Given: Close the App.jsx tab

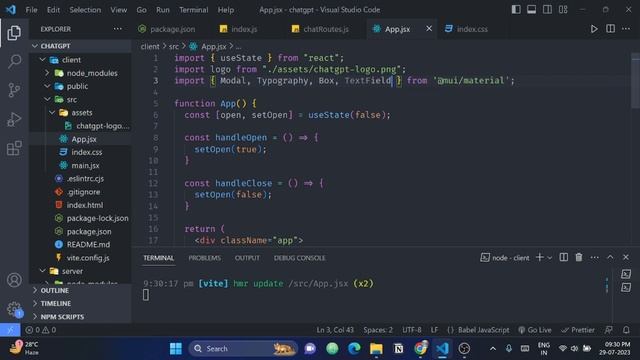Looking at the screenshot, I should (x=429, y=29).
